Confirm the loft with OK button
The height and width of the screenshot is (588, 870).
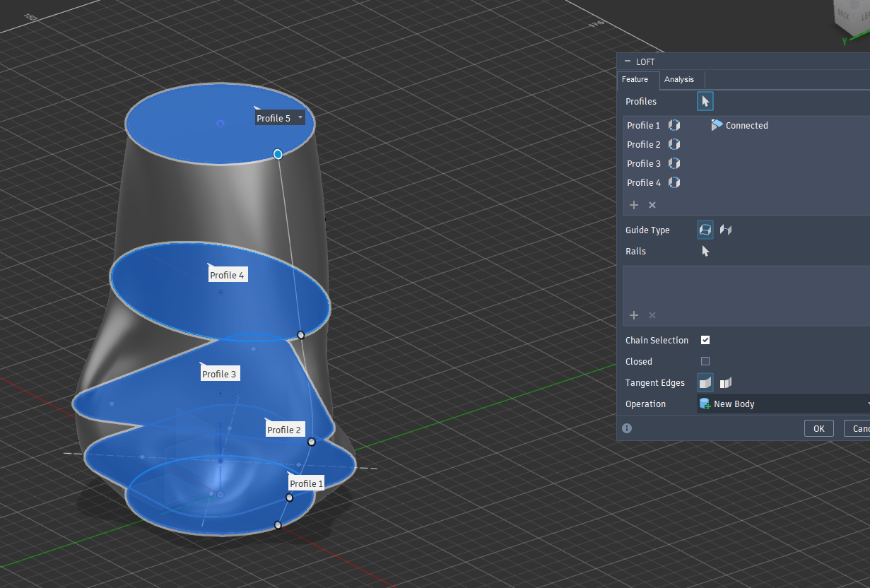818,428
